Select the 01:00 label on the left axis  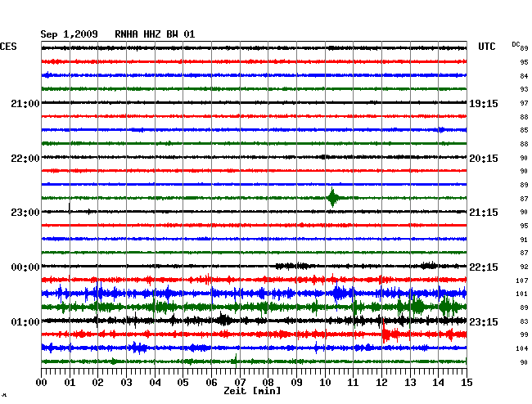(25, 321)
